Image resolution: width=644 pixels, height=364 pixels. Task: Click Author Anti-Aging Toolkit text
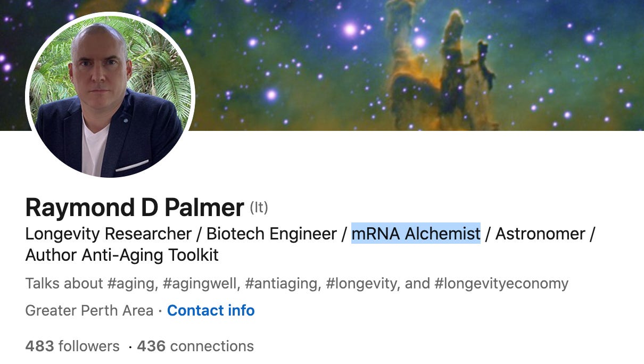point(122,255)
